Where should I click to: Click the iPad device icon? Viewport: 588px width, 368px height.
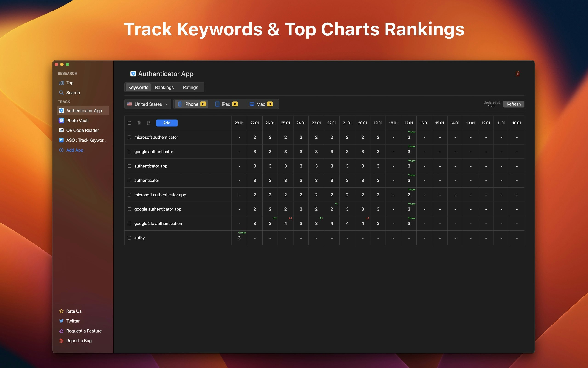(x=217, y=104)
